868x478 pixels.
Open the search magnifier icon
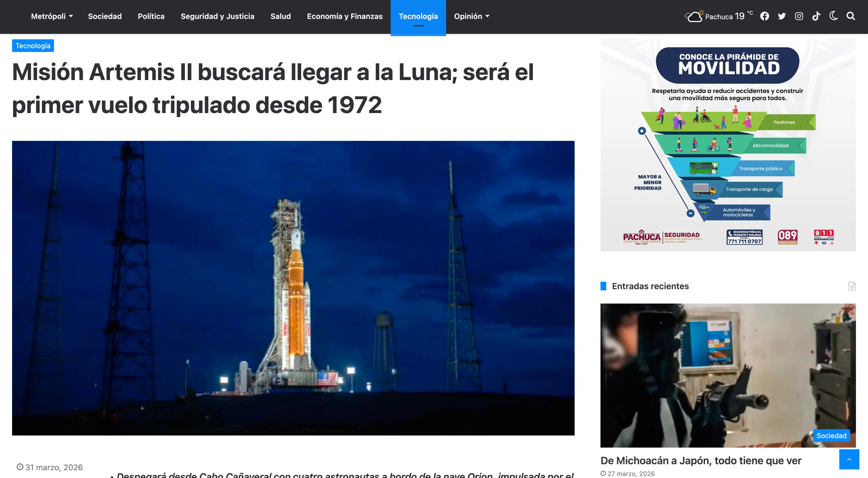point(851,16)
